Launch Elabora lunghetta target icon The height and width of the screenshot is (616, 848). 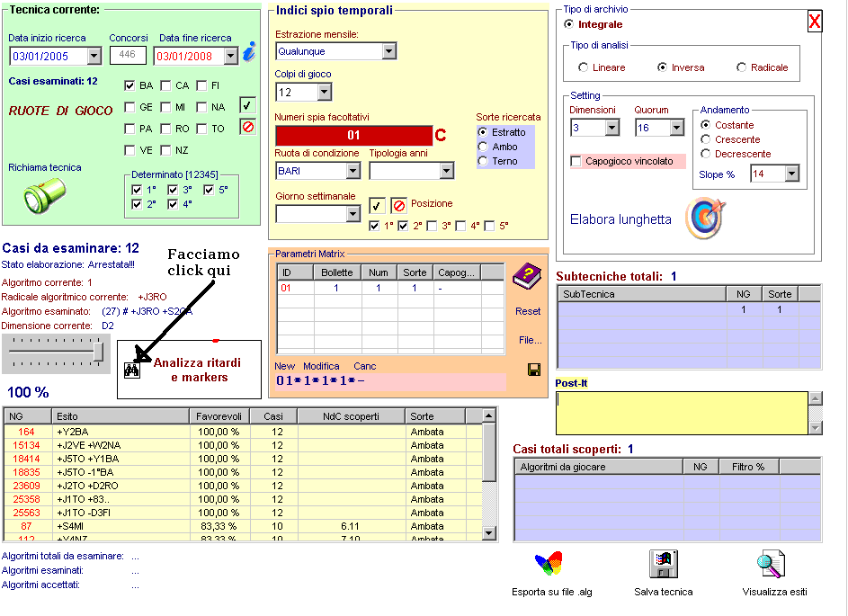tap(705, 219)
